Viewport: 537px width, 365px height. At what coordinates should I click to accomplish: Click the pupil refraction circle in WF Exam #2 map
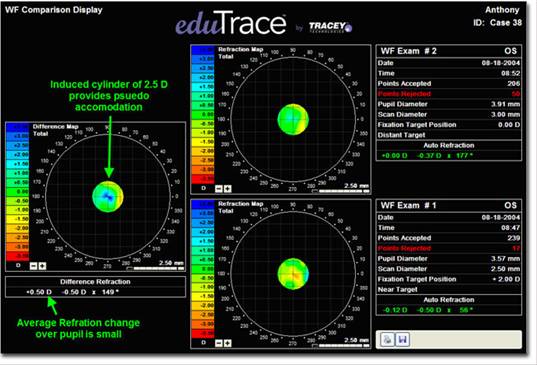pos(293,119)
